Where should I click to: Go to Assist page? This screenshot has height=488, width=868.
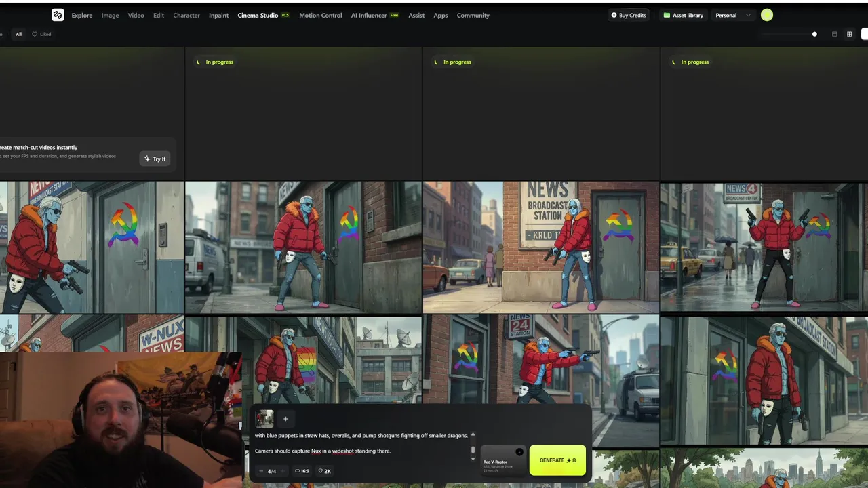[x=416, y=15]
